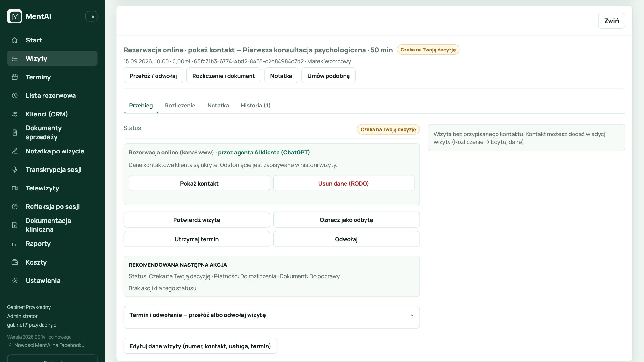Click the Klienci (CRM) people icon

click(15, 114)
